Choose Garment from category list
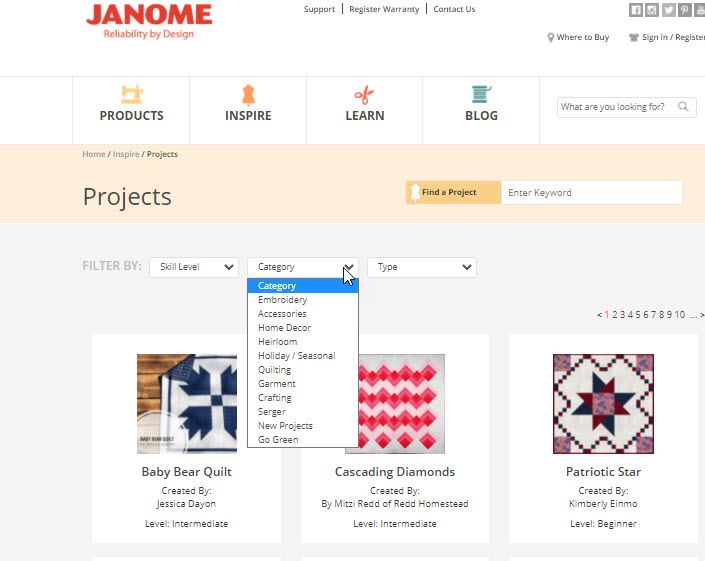Screen dimensions: 705x561 [x=303, y=383]
